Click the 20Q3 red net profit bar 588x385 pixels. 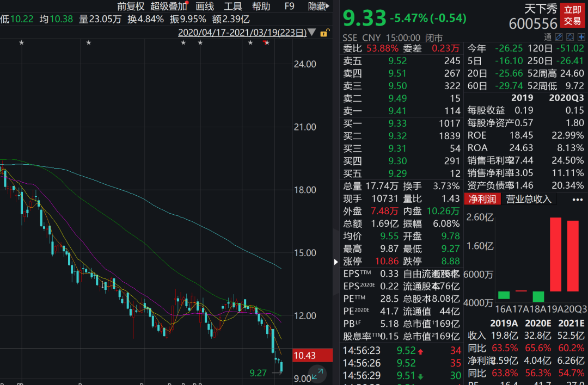[x=573, y=256]
